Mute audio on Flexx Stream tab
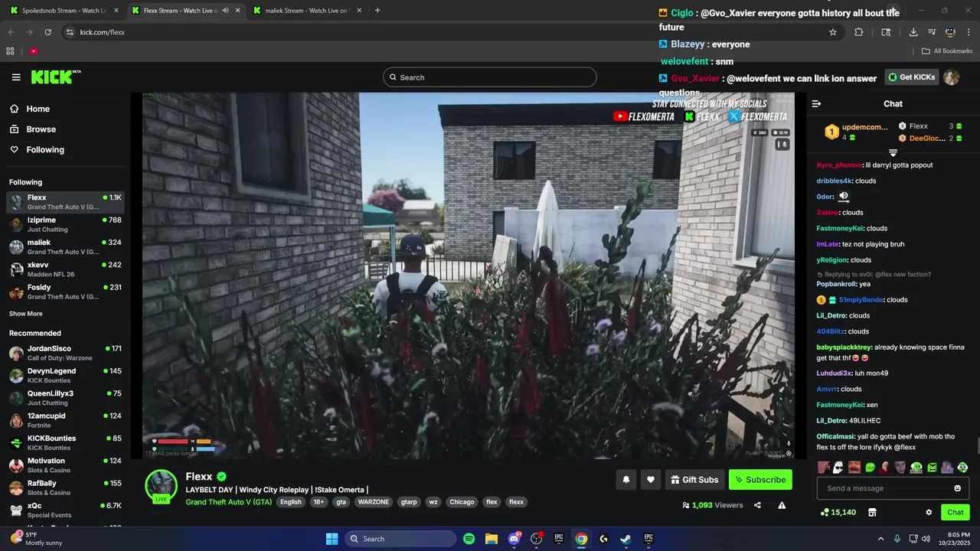This screenshot has height=551, width=980. (x=225, y=11)
